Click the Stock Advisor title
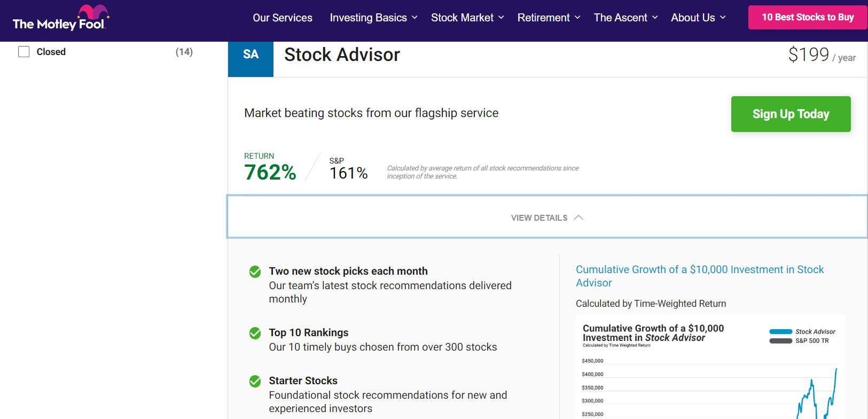Viewport: 868px width, 419px height. 342,55
